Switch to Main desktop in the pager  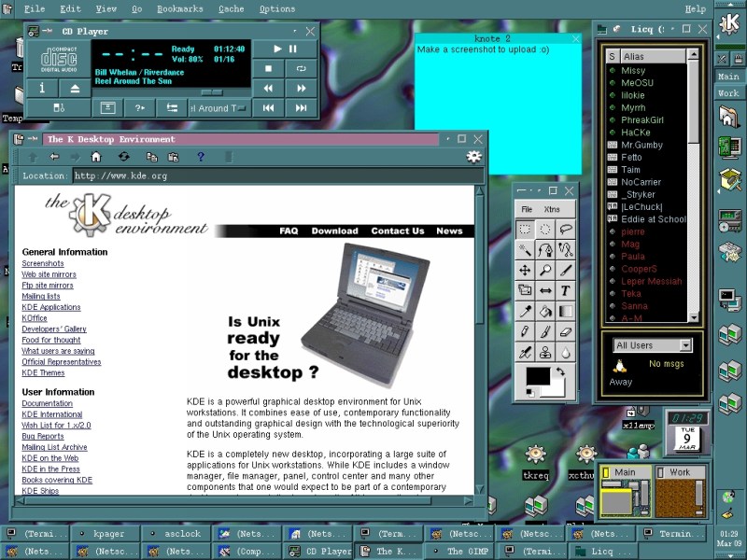click(x=626, y=493)
